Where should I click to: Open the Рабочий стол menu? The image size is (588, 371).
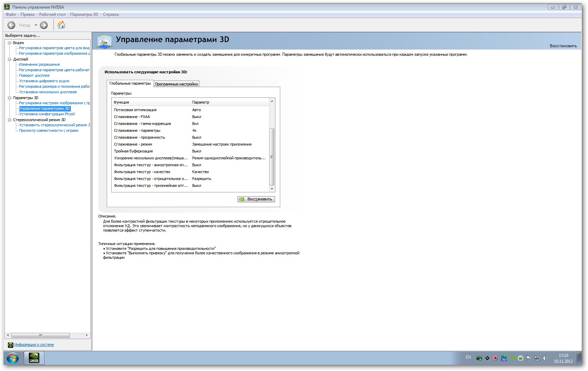[x=52, y=14]
